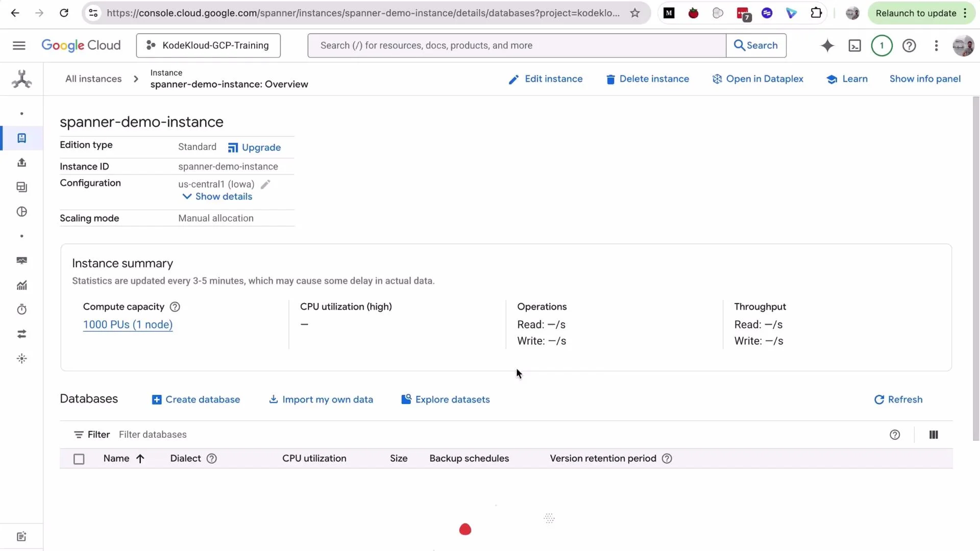
Task: Click the Google Cloud logo
Action: pyautogui.click(x=81, y=45)
